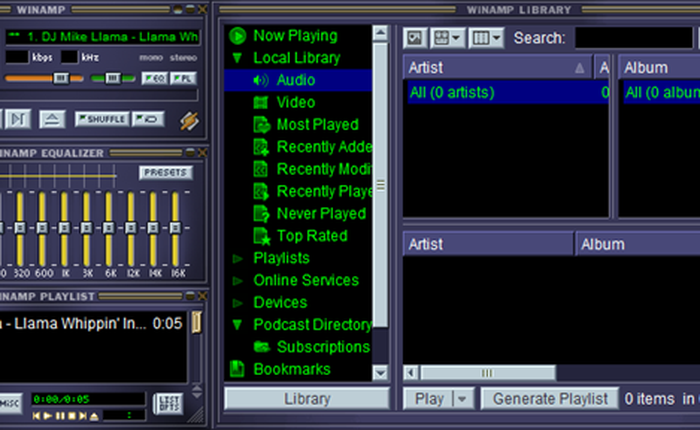Click the library tree scroll-up arrow
This screenshot has height=430, width=700.
pyautogui.click(x=380, y=33)
